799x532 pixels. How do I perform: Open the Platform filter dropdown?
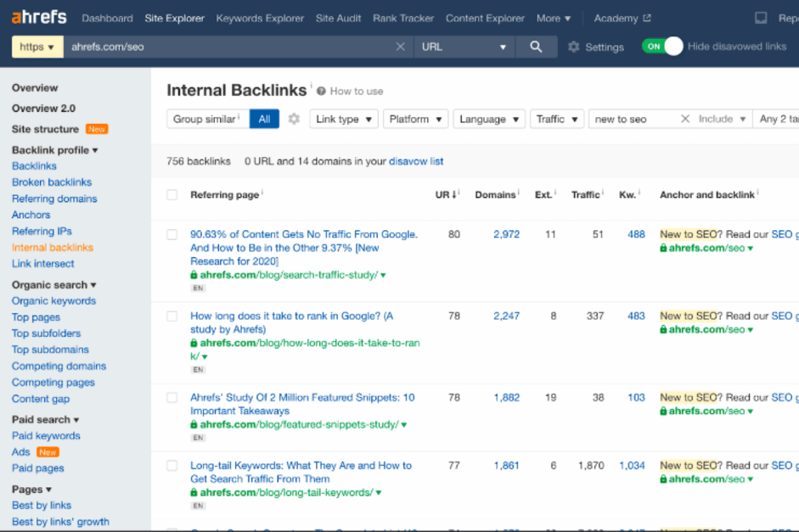pyautogui.click(x=415, y=119)
